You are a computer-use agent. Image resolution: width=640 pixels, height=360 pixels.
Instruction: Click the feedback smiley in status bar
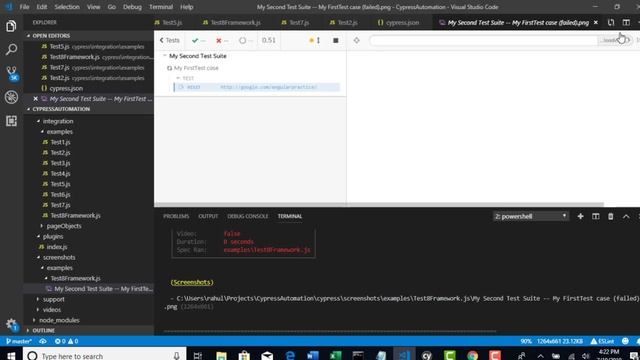[x=625, y=341]
